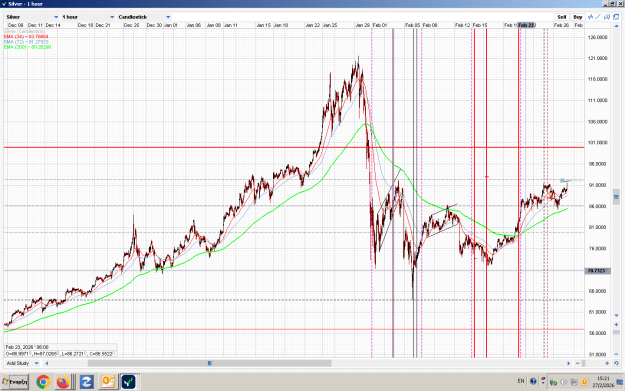Click the detach chart window icon

pos(616,17)
